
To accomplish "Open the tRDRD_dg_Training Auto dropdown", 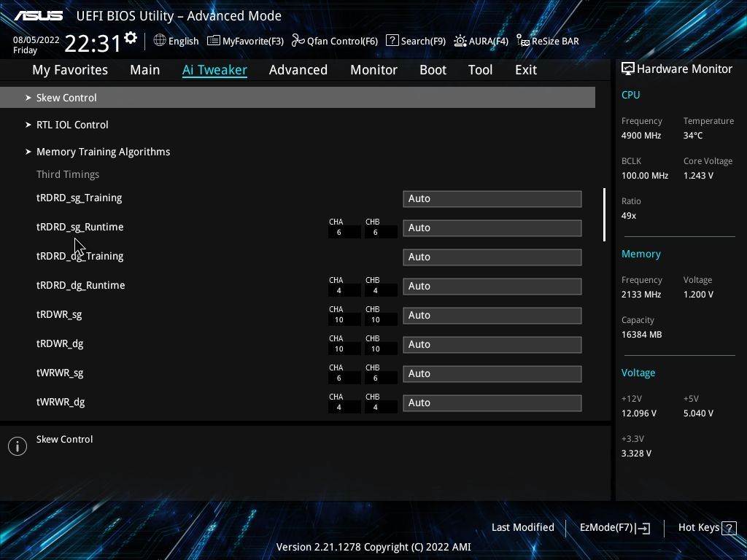I will point(492,257).
